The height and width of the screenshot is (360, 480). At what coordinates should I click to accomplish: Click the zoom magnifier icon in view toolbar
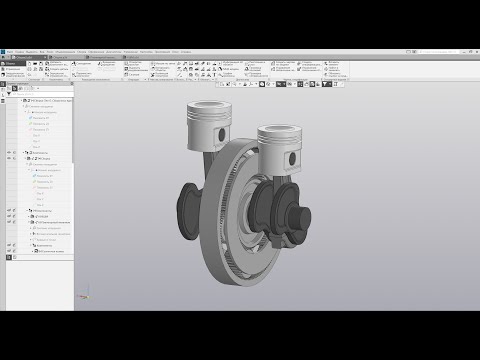(x=234, y=84)
